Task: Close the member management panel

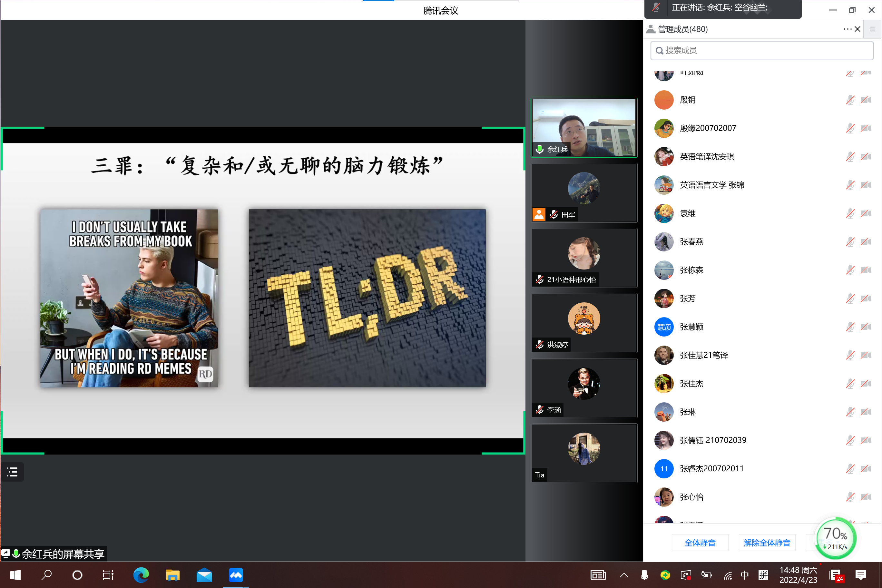Action: click(x=857, y=29)
